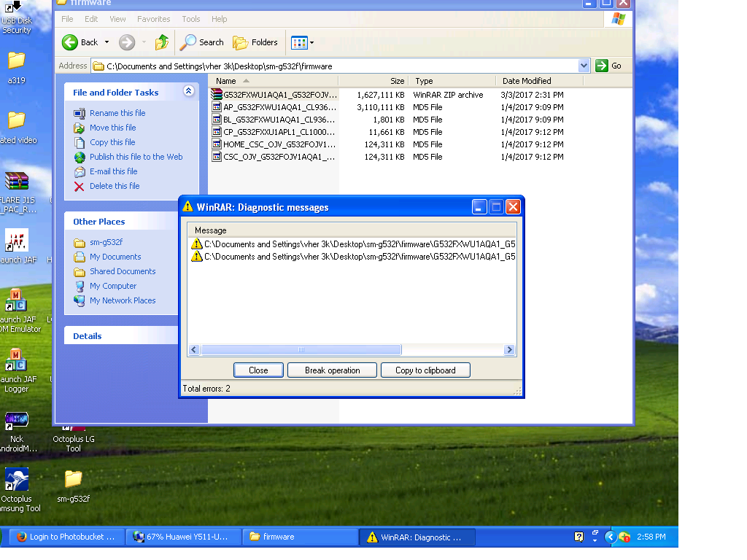Open the Back button history dropdown arrow
The image size is (747, 560).
[x=107, y=42]
